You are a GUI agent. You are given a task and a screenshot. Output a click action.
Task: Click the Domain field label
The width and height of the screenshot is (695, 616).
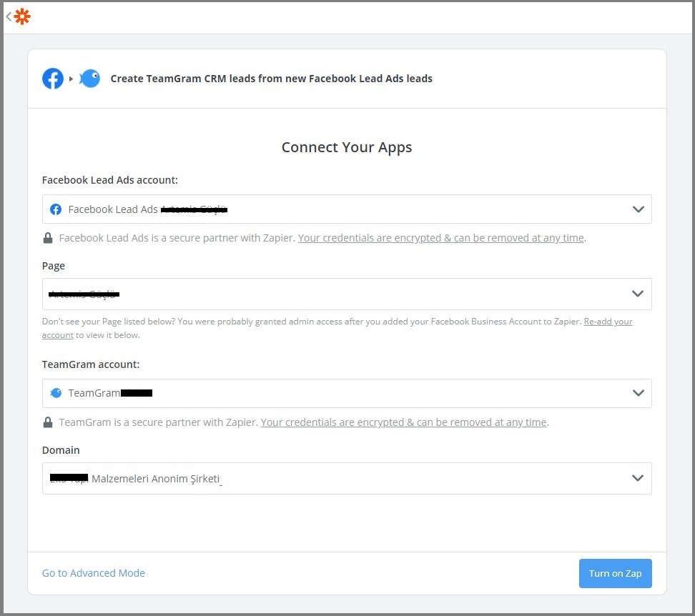click(61, 450)
